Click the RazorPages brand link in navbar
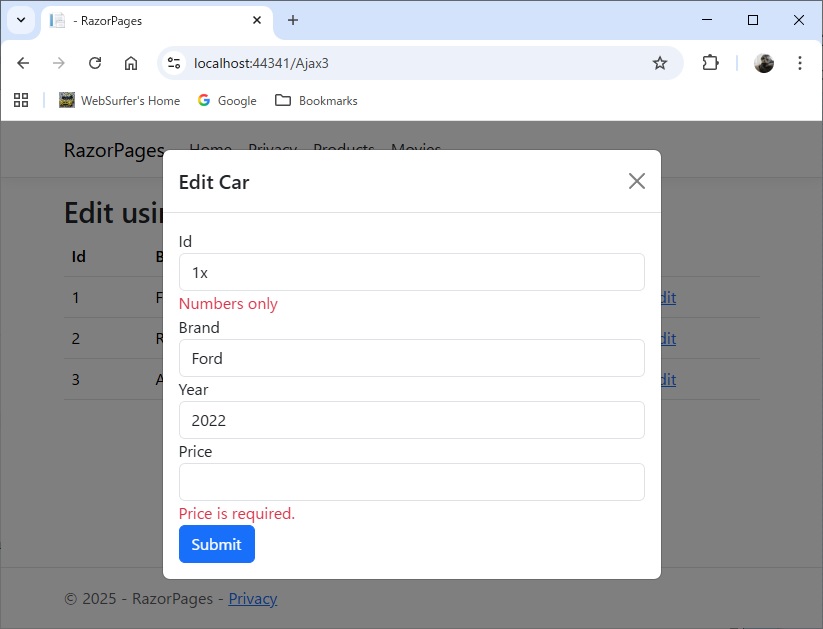The image size is (823, 629). (x=114, y=150)
